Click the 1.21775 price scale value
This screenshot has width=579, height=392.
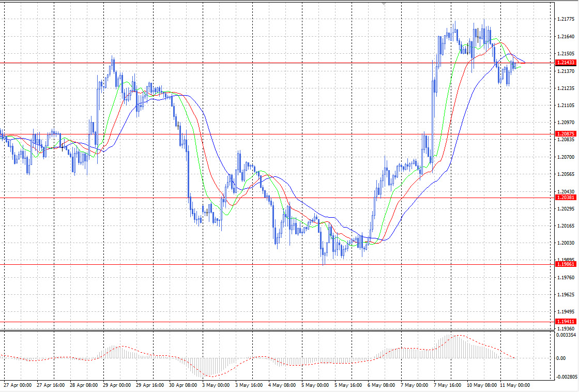click(566, 19)
